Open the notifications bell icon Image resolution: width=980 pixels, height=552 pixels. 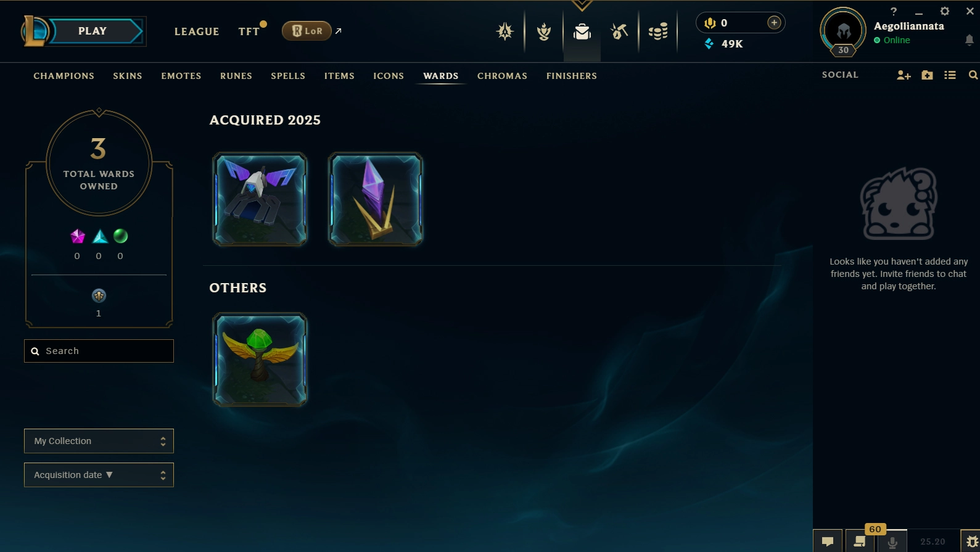pyautogui.click(x=969, y=40)
